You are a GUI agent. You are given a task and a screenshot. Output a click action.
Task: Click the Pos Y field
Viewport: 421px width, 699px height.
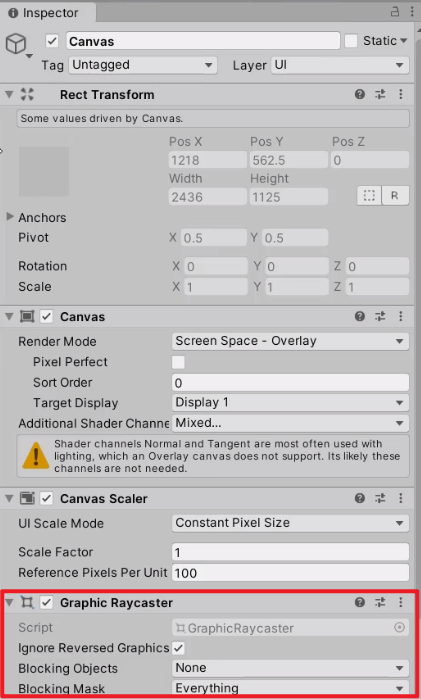[x=289, y=160]
